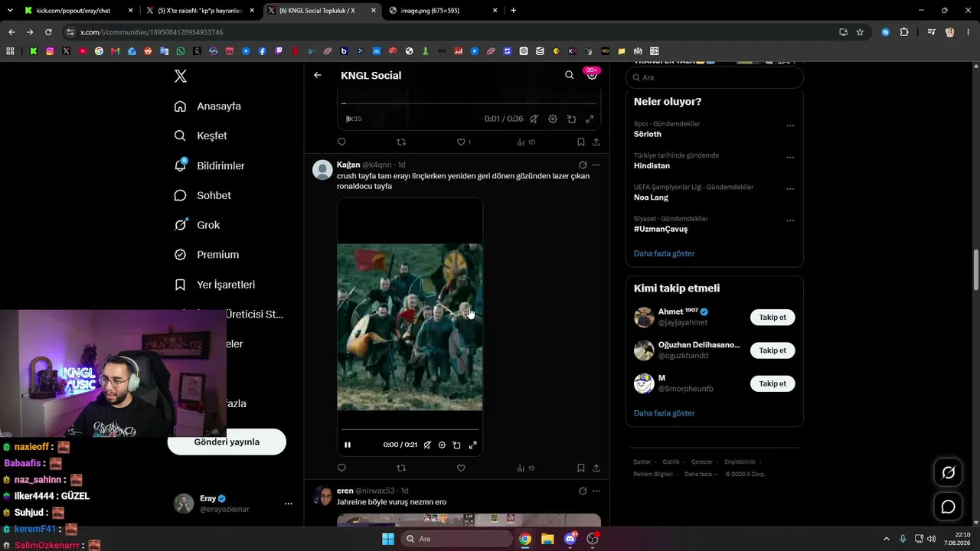Share the post with 10 views

click(x=596, y=142)
